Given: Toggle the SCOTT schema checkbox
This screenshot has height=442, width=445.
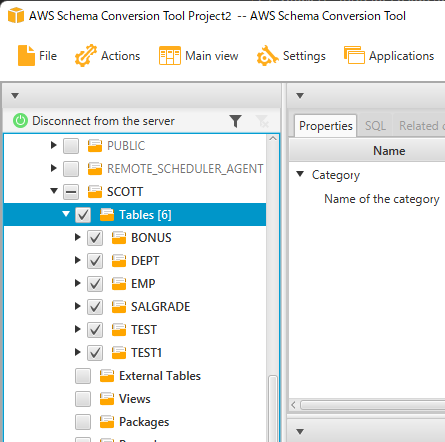Looking at the screenshot, I should coord(71,192).
